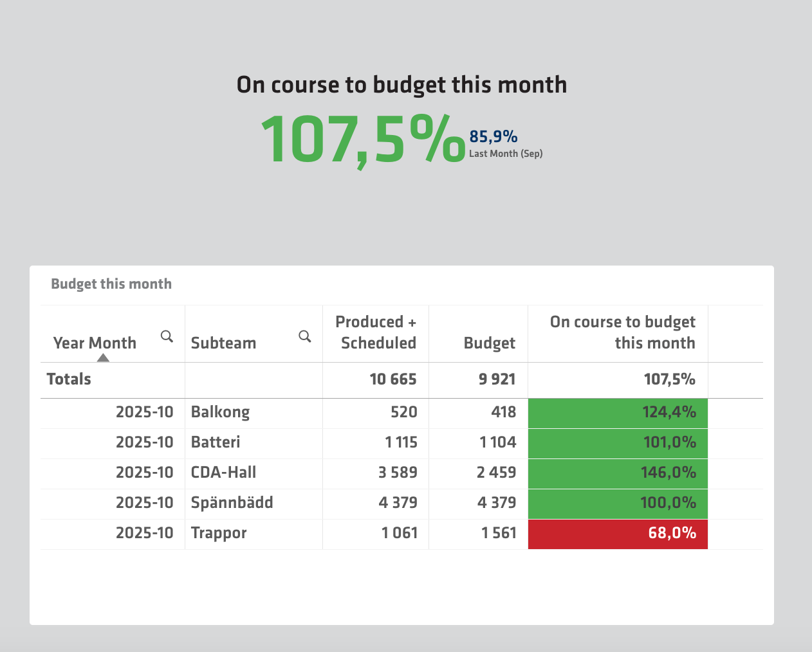The image size is (812, 652).
Task: Select the Balkong subteam row
Action: pyautogui.click(x=220, y=412)
